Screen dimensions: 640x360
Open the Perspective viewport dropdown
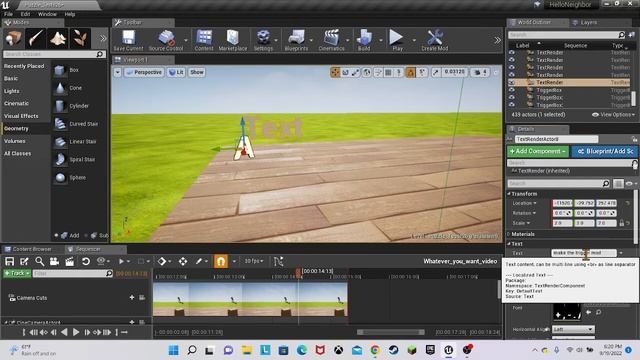tap(144, 72)
